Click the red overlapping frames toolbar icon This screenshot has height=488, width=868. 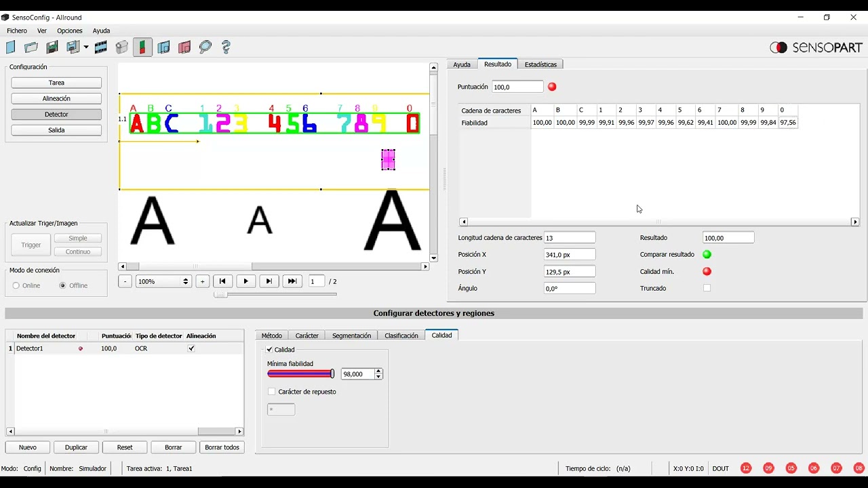(184, 47)
